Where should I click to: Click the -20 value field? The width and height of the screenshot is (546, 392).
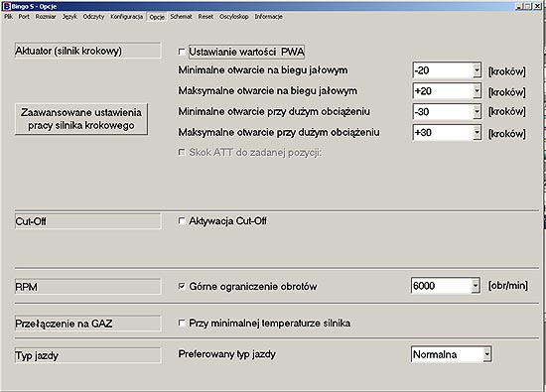tap(443, 70)
